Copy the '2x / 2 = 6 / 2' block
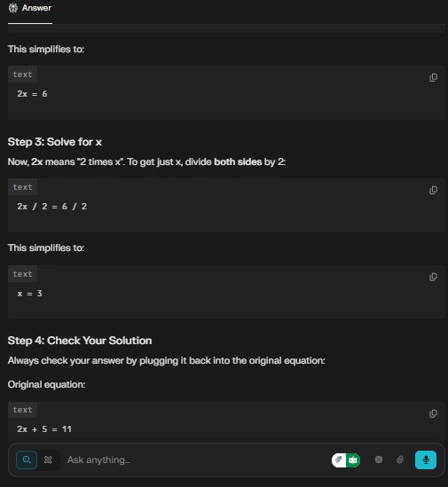Screen dimensions: 448x487 pyautogui.click(x=433, y=190)
